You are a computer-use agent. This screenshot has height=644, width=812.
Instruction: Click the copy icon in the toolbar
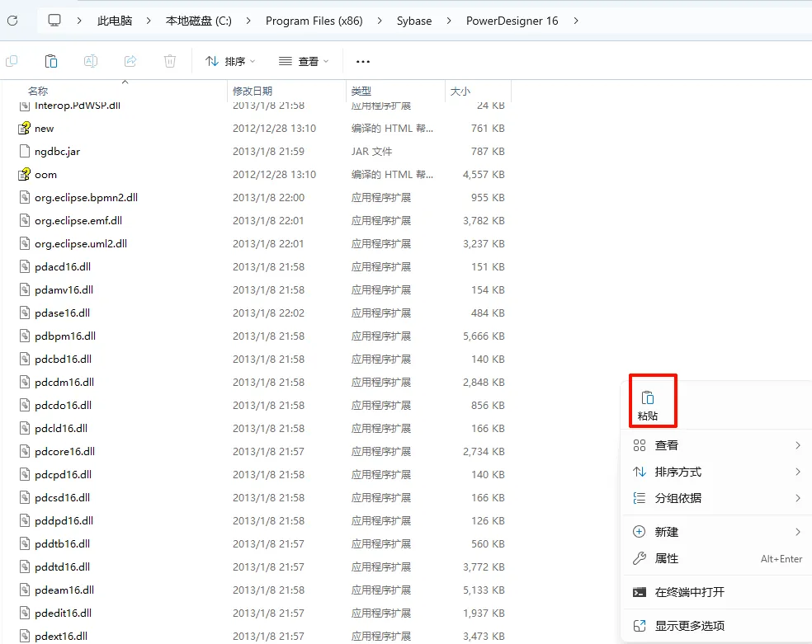pyautogui.click(x=12, y=62)
